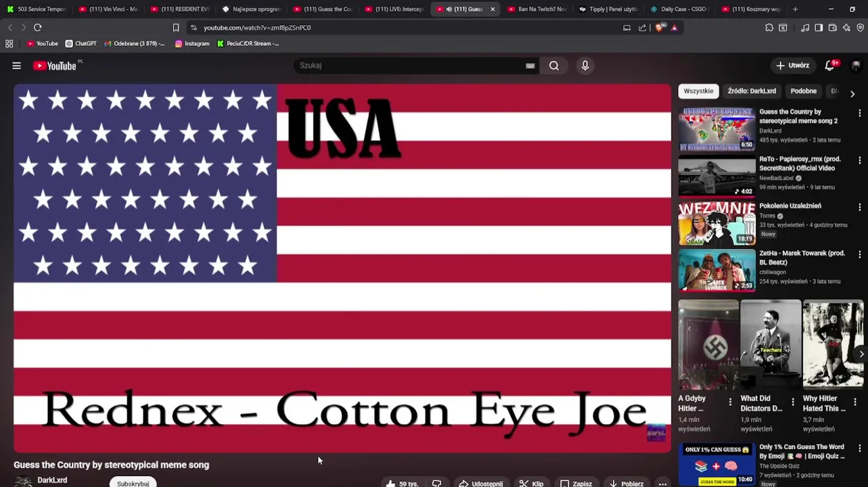Open site settings icon in address bar
Viewport: 868px width, 487px height.
point(193,28)
